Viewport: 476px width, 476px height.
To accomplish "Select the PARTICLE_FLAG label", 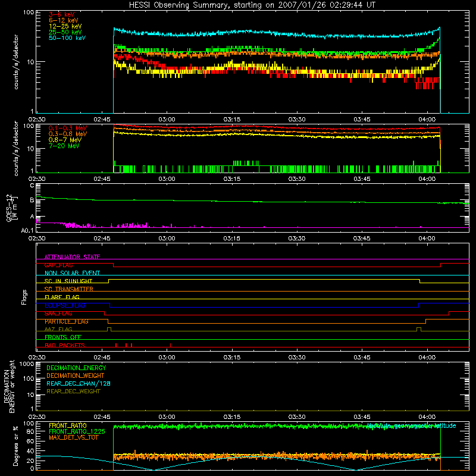I will (x=67, y=321).
